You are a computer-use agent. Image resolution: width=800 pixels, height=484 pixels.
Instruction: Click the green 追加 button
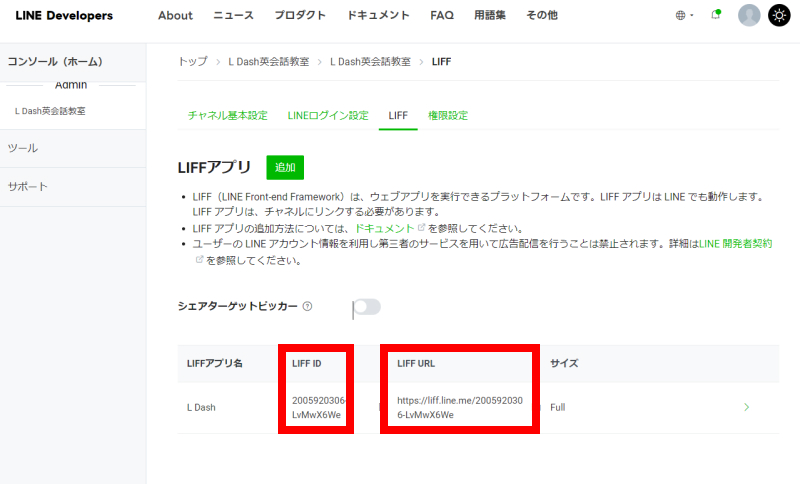(285, 167)
